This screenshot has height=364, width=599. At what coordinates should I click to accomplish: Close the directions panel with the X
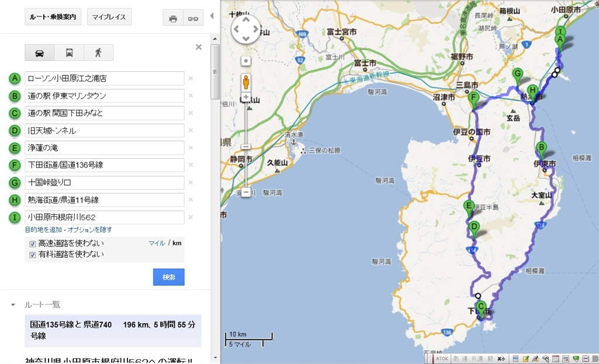click(199, 47)
